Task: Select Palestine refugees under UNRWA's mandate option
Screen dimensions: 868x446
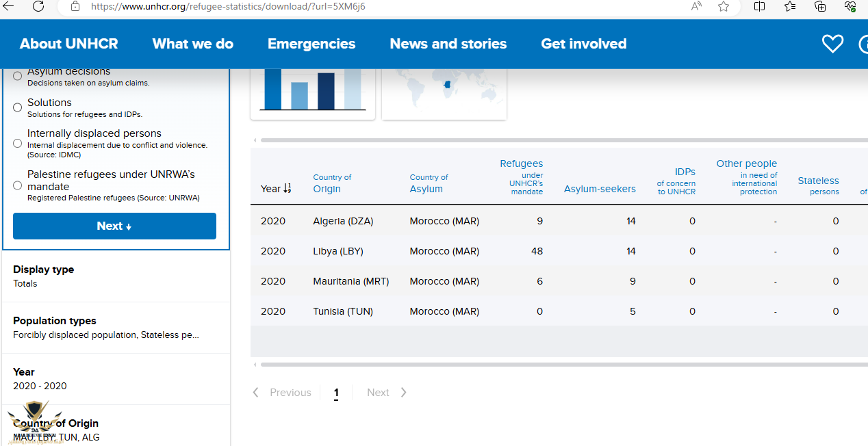Action: [18, 185]
